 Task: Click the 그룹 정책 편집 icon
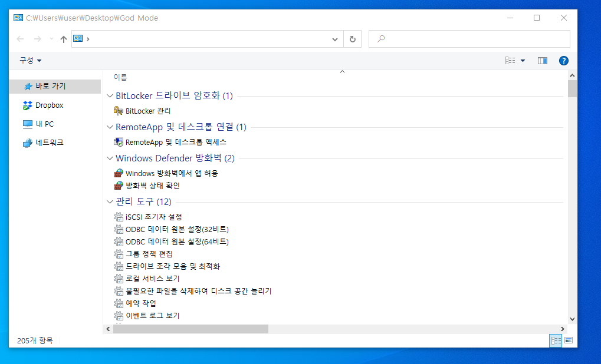click(119, 254)
